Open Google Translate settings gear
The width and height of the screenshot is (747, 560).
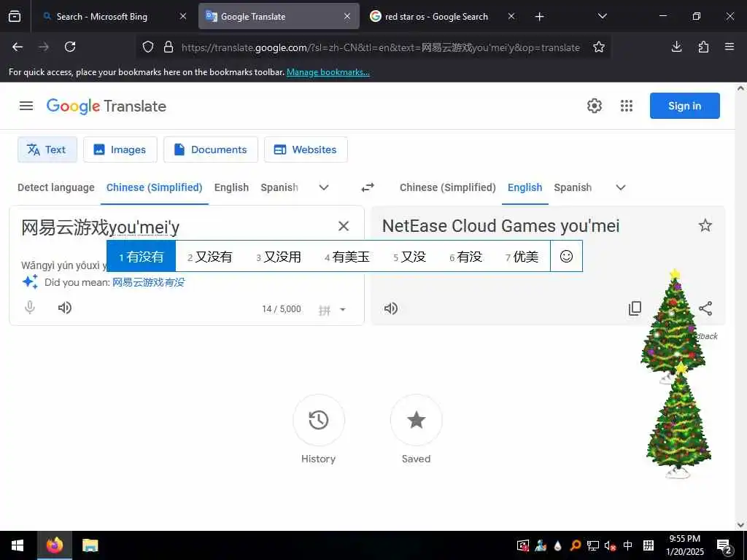click(x=594, y=106)
